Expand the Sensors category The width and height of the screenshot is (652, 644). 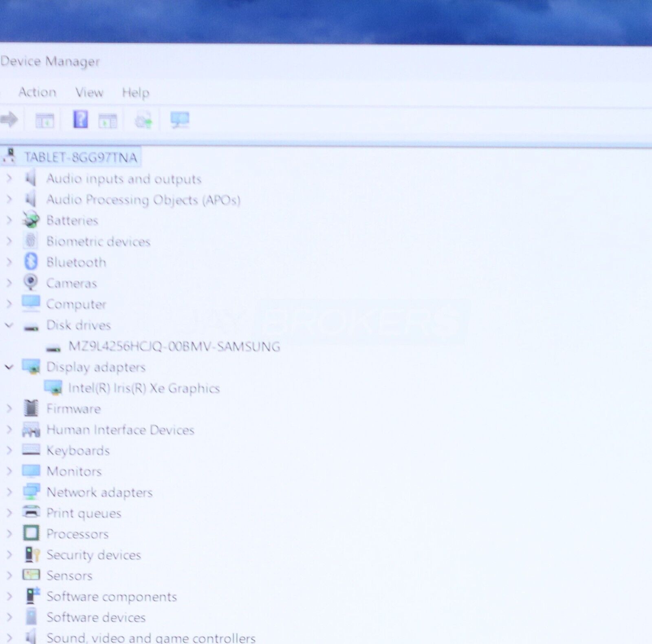(9, 575)
